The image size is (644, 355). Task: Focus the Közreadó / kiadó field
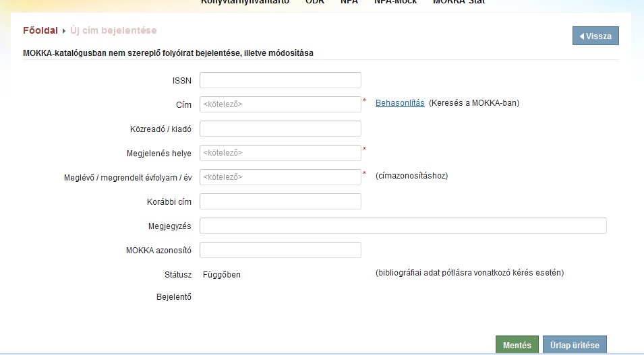click(281, 129)
